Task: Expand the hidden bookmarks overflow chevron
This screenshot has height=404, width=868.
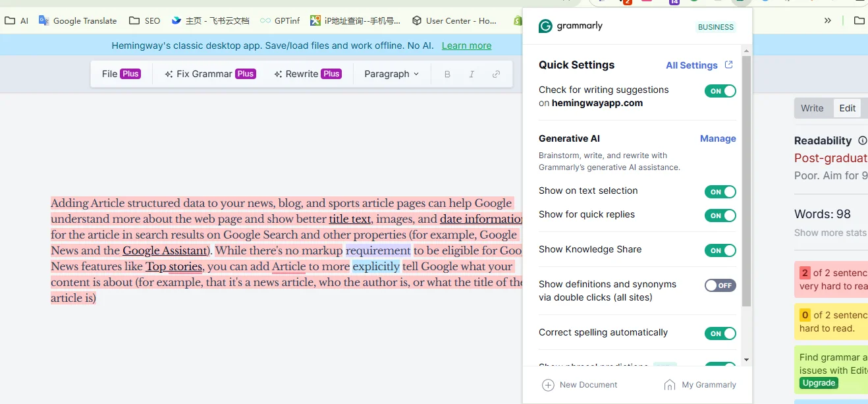Action: click(828, 20)
